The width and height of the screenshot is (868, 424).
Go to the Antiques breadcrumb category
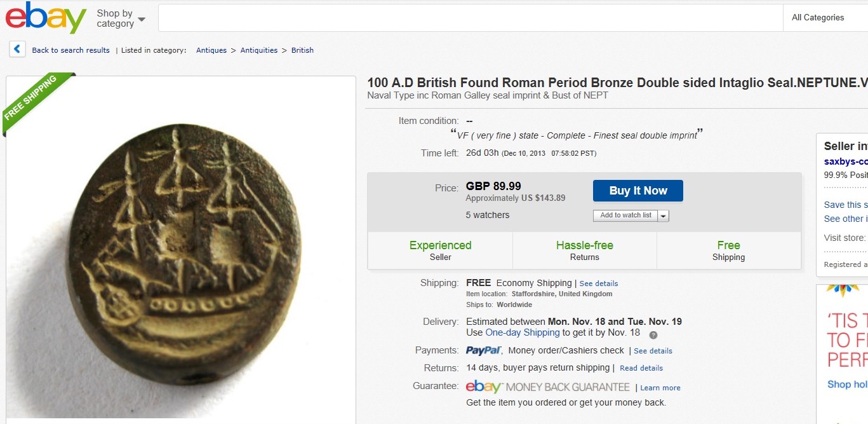211,50
